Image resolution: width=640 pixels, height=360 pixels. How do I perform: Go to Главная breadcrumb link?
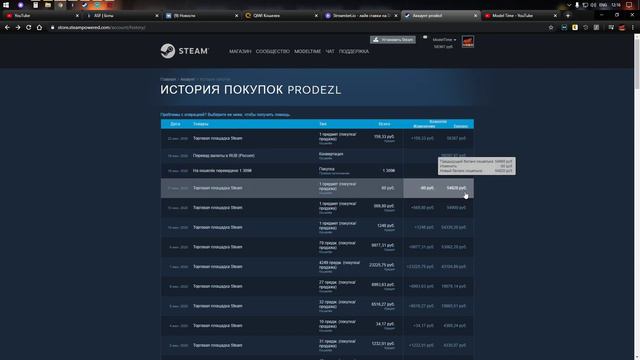point(168,79)
